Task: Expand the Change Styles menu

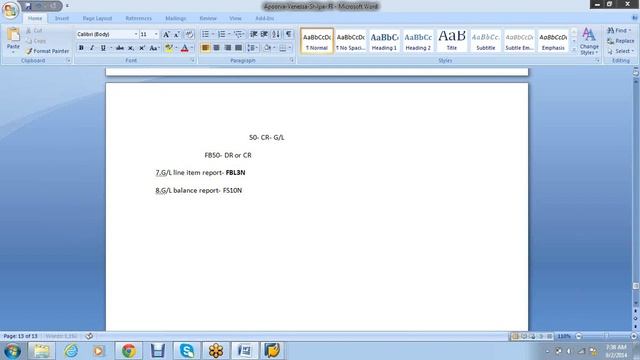Action: pos(589,41)
